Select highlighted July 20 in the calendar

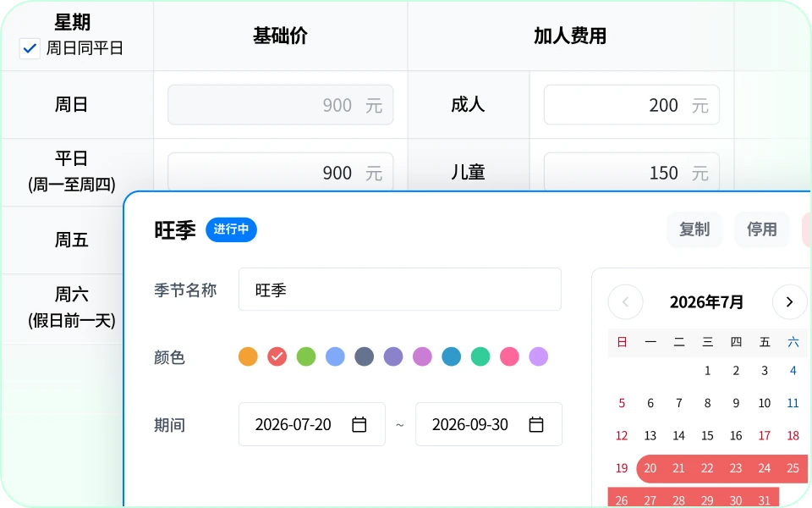coord(650,468)
